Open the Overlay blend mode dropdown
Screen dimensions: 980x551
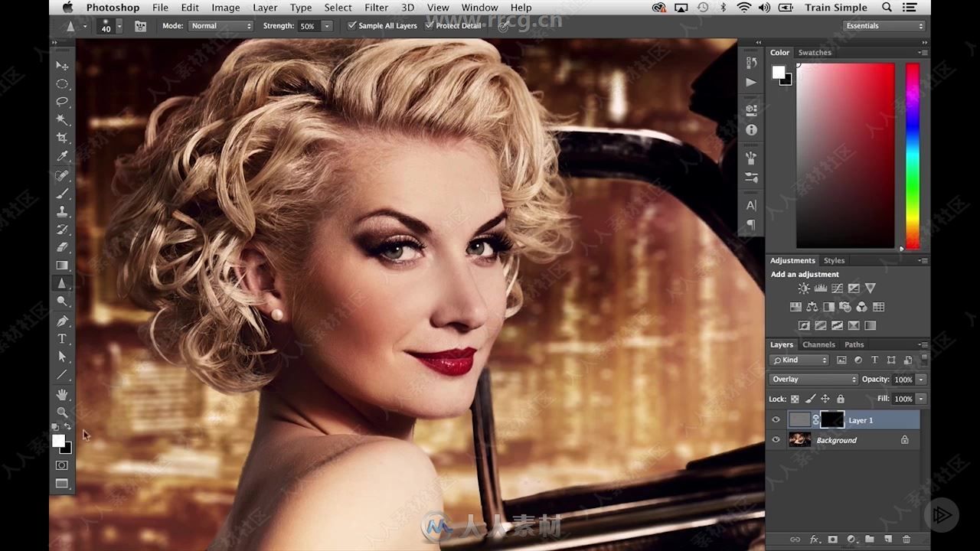[x=813, y=380]
